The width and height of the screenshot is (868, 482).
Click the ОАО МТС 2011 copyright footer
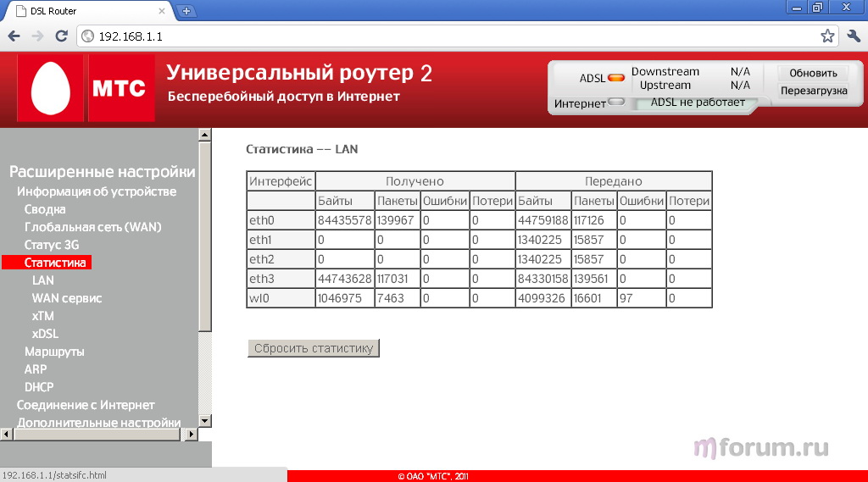[x=433, y=476]
